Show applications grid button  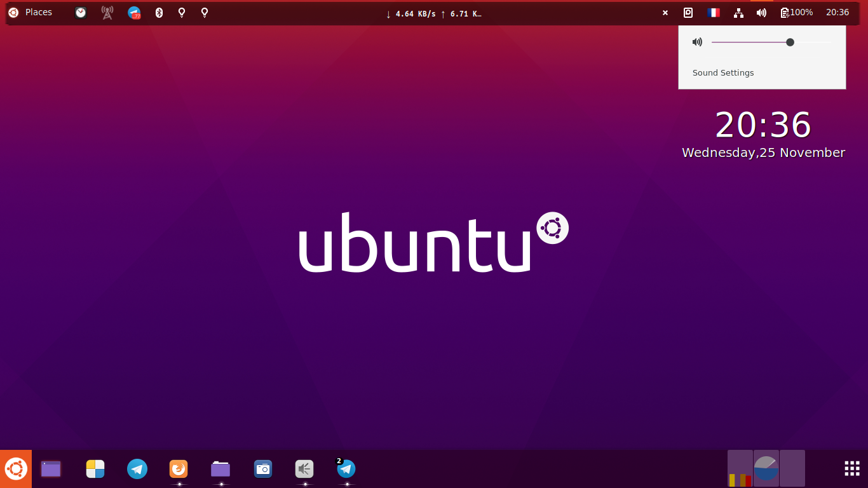tap(852, 468)
